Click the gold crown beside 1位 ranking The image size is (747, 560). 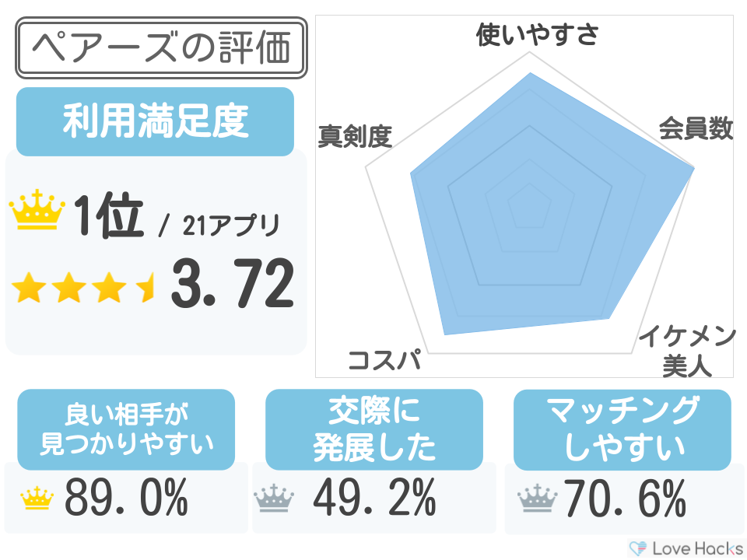click(x=36, y=212)
